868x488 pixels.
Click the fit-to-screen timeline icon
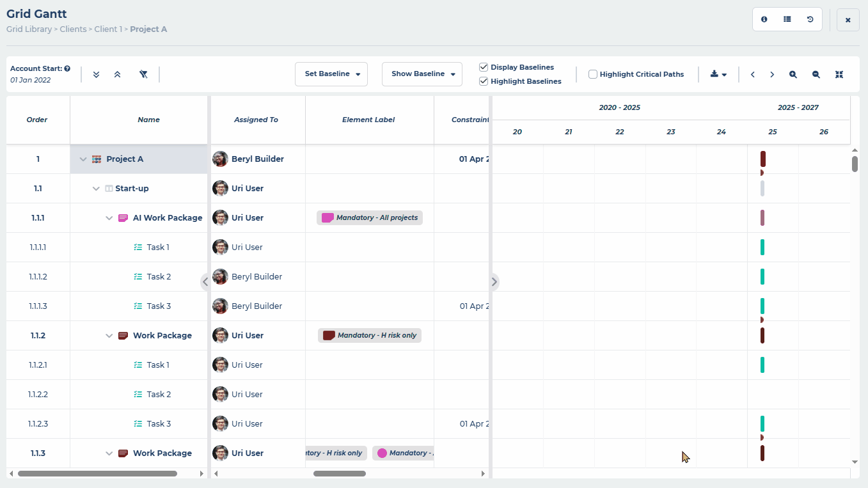839,74
